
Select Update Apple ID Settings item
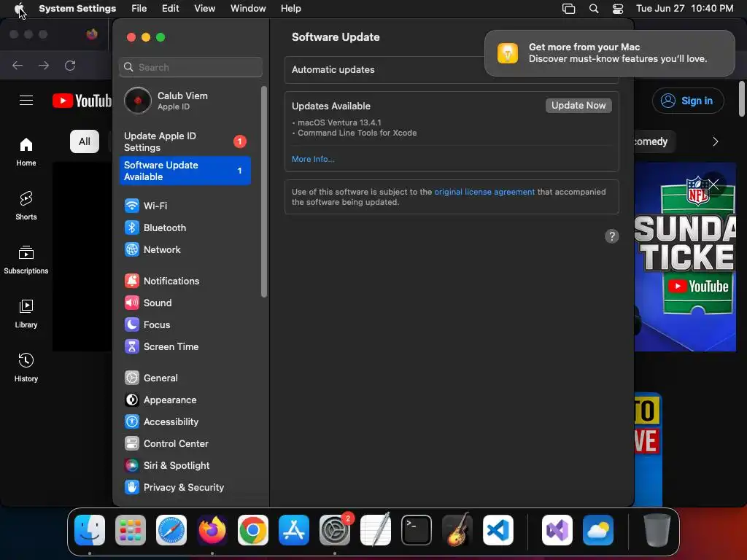coord(185,141)
